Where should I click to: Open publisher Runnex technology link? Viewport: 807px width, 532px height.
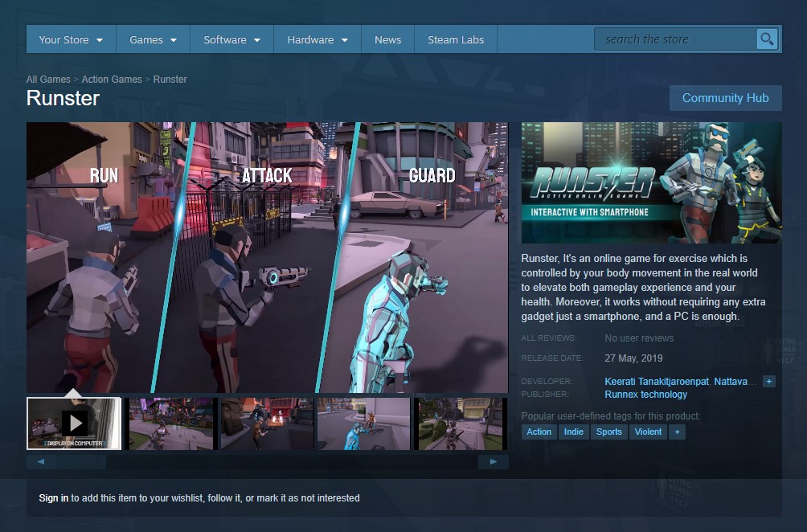click(x=646, y=394)
